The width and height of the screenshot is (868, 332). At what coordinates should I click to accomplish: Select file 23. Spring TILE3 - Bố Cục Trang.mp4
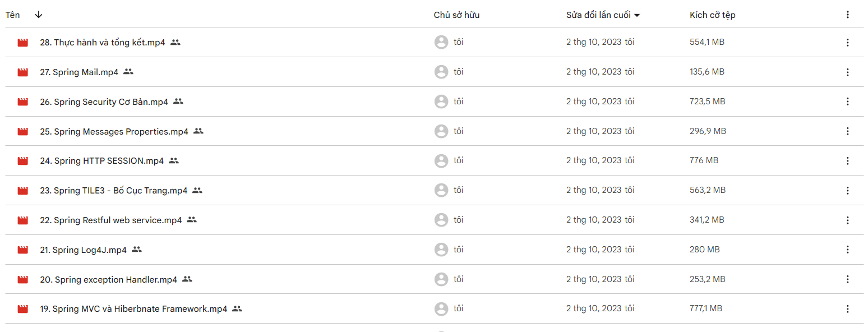pos(114,190)
